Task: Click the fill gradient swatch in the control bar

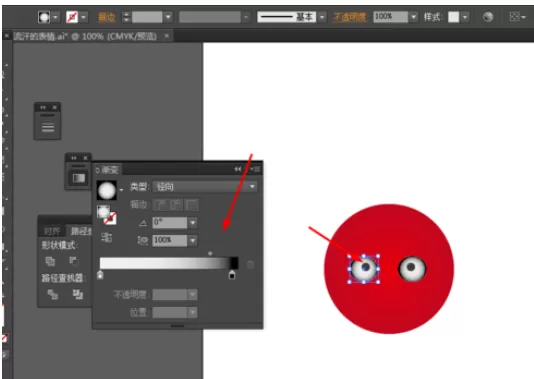Action: 44,17
